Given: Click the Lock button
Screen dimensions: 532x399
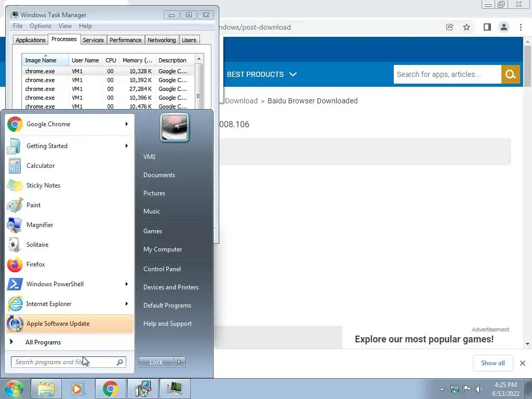Looking at the screenshot, I should pyautogui.click(x=156, y=362).
